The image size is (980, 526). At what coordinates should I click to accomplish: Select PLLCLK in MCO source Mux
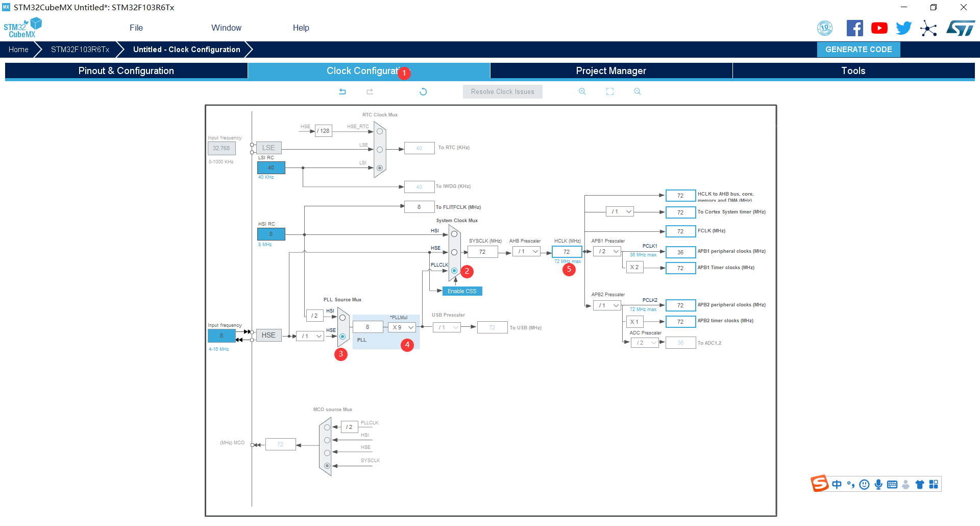(x=327, y=427)
